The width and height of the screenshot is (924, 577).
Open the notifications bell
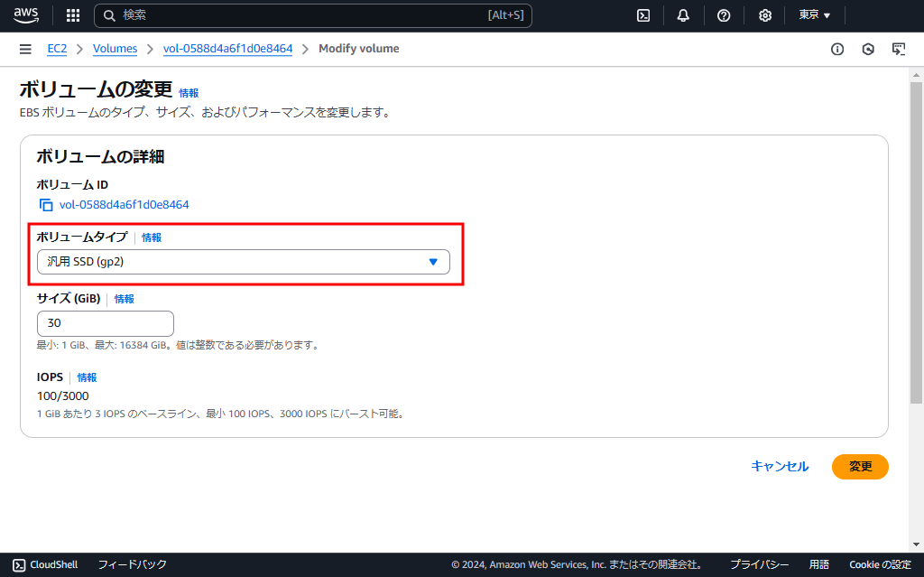click(x=683, y=15)
